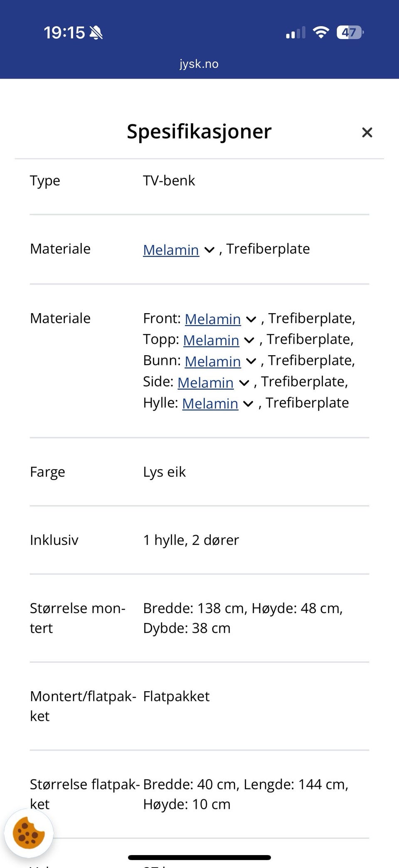Expand the Melamin material description
The width and height of the screenshot is (399, 868).
point(209,250)
